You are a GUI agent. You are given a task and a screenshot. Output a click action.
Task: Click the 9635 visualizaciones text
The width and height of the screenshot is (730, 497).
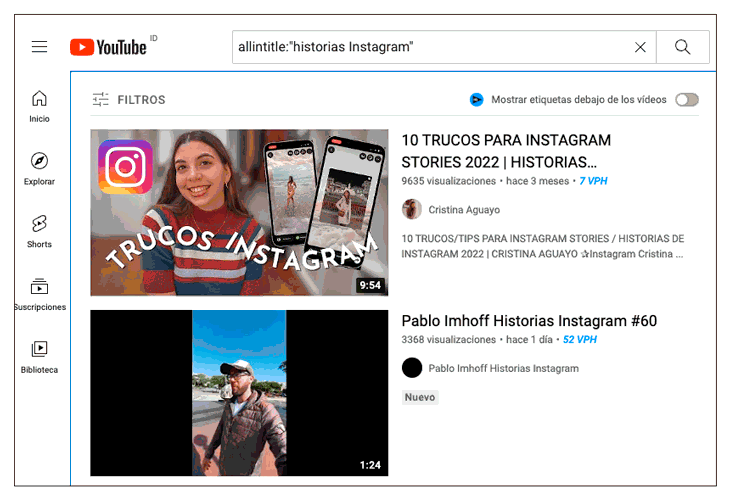tap(448, 181)
